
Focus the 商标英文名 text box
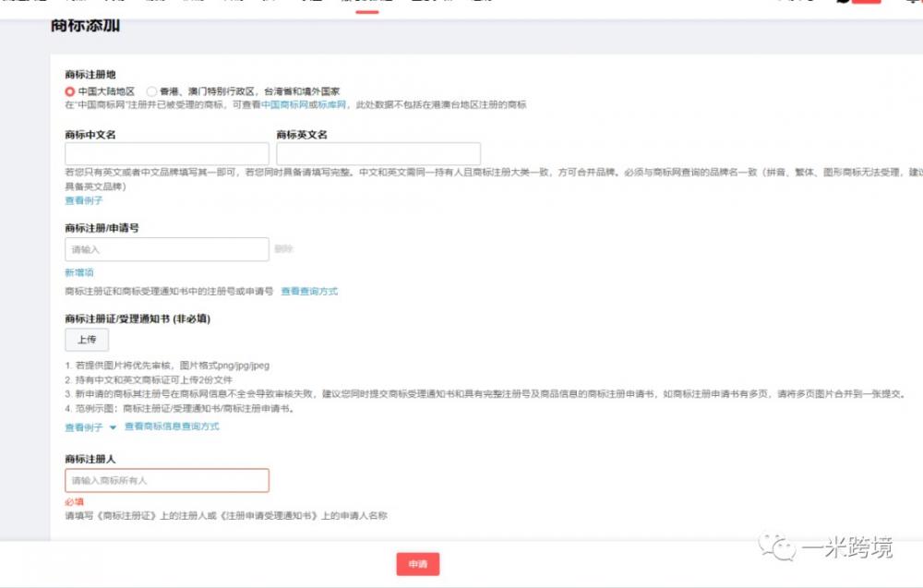click(x=378, y=154)
